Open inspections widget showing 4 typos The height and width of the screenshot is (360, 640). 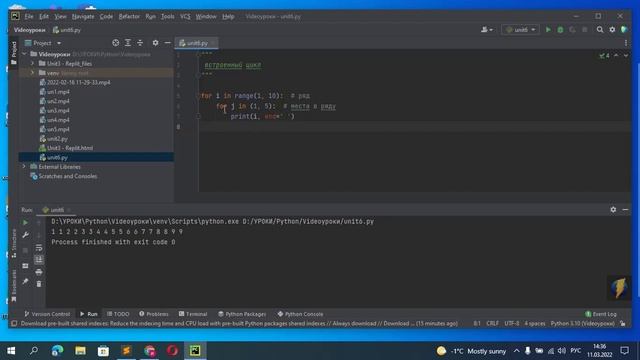tap(604, 56)
